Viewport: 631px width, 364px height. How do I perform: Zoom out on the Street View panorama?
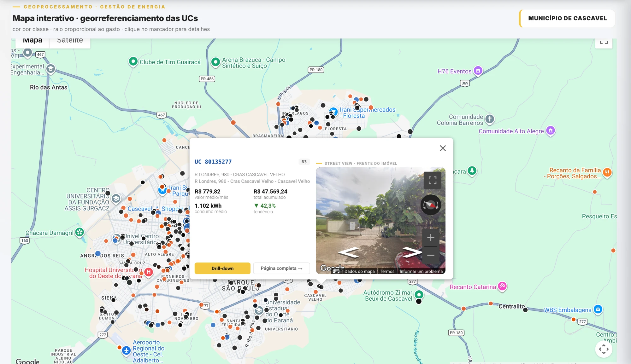[431, 255]
